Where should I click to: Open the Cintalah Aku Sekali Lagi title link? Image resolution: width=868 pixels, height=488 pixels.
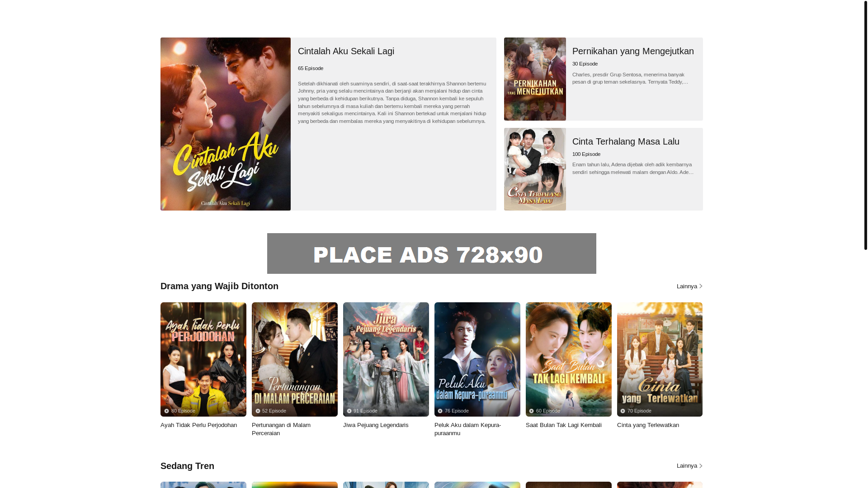(346, 51)
